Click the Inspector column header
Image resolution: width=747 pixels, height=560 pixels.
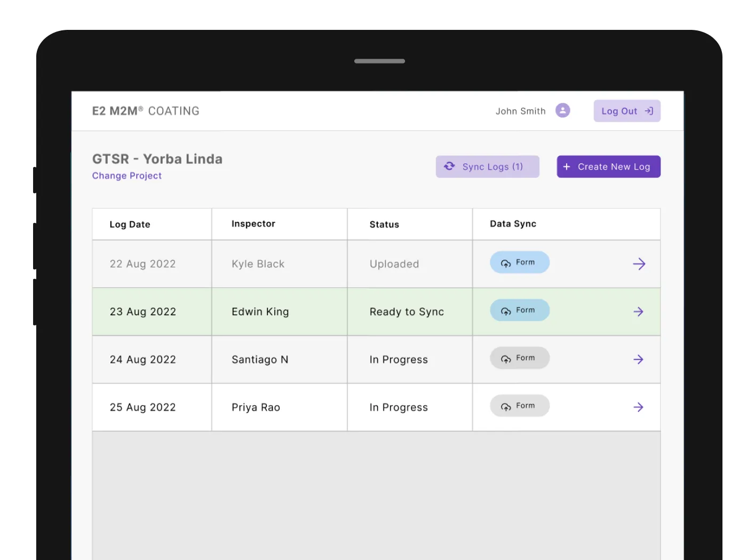click(253, 224)
